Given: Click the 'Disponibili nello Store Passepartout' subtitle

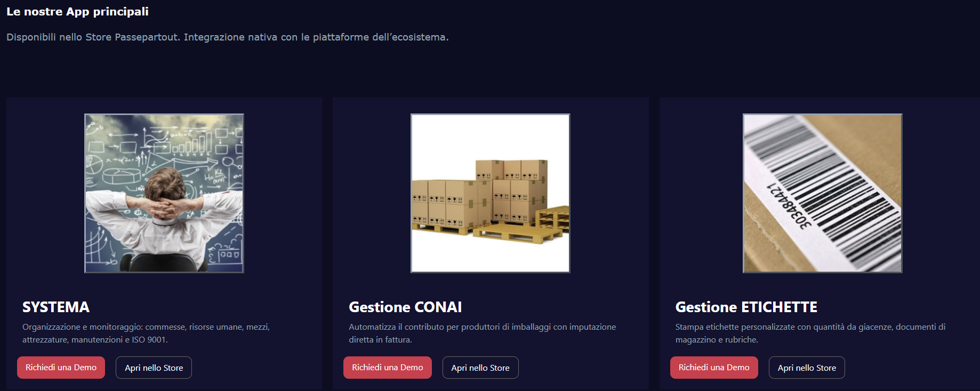Looking at the screenshot, I should pos(227,37).
